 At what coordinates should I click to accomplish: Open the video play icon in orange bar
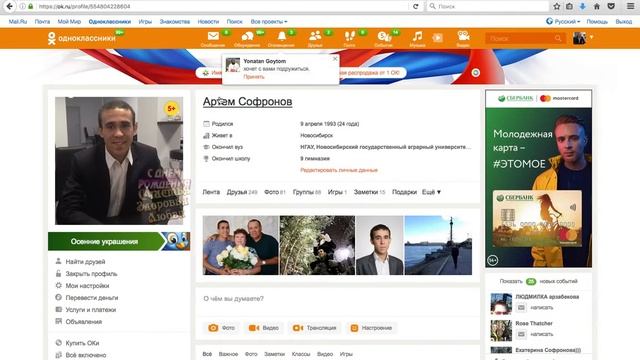click(438, 38)
